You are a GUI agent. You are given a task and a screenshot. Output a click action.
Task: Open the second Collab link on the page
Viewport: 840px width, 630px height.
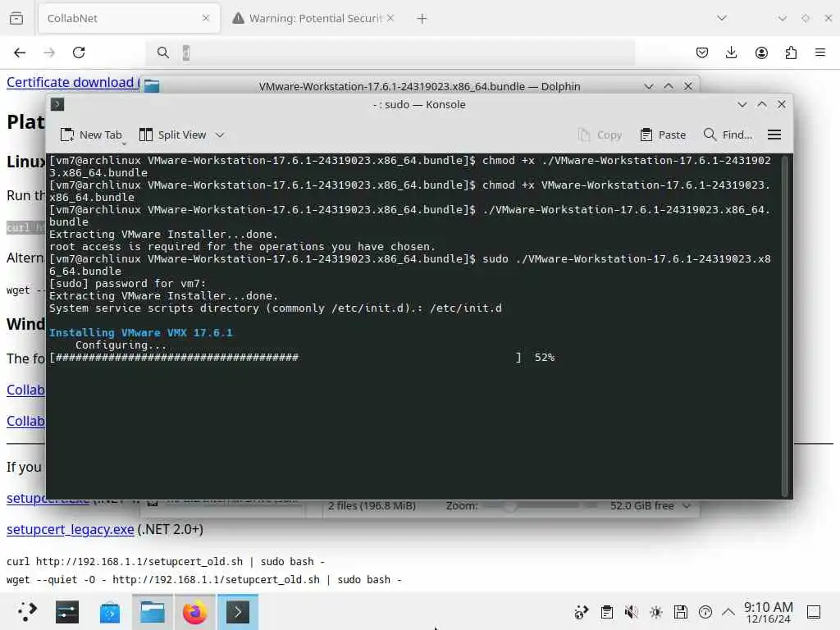(25, 421)
